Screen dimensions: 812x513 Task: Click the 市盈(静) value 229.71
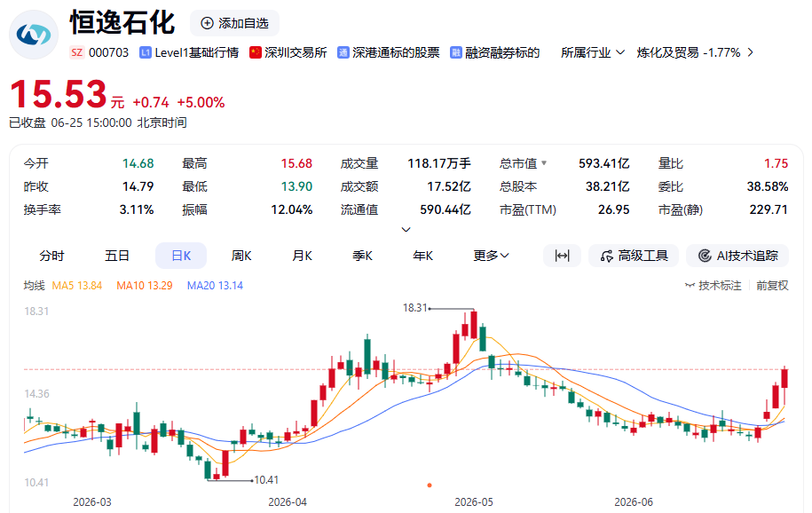pos(769,209)
